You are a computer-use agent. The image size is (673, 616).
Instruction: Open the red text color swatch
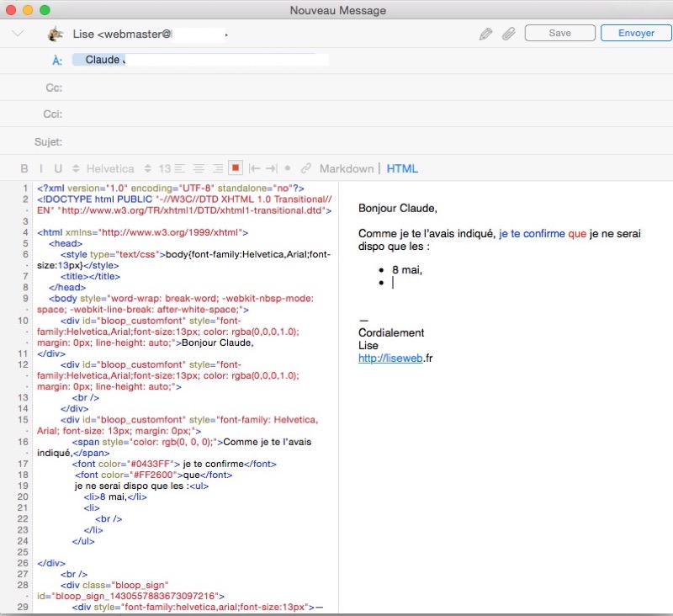point(236,168)
